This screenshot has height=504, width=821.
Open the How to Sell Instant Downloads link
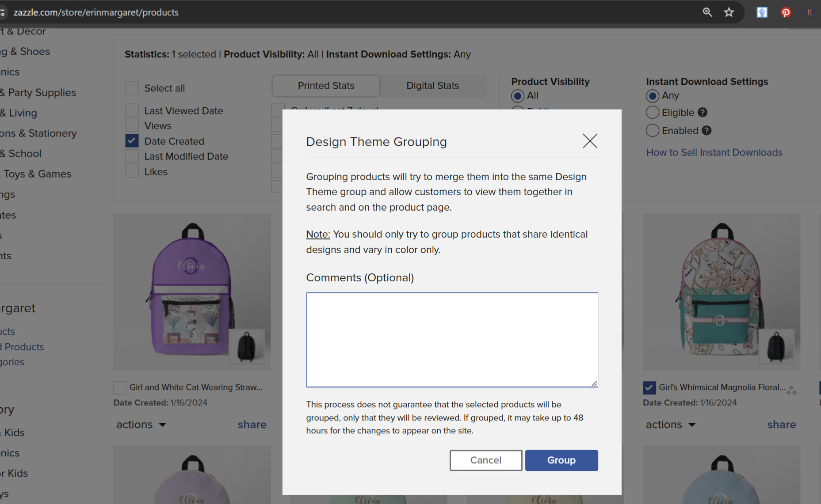pyautogui.click(x=714, y=152)
